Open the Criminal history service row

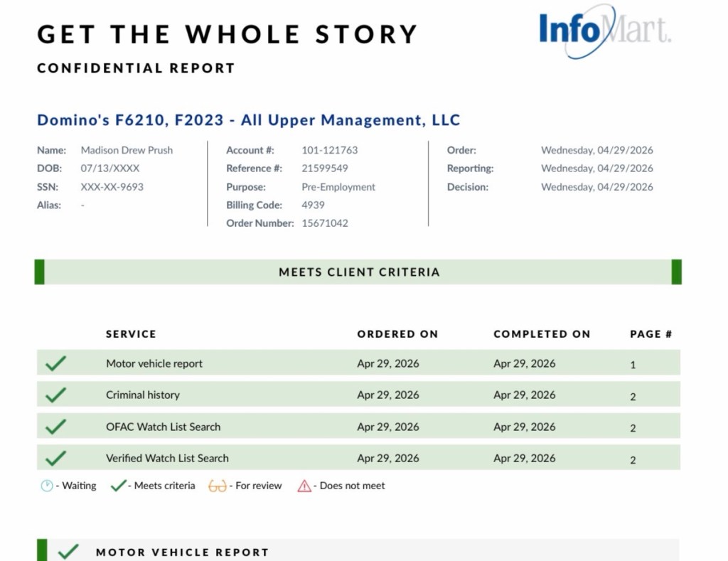[x=143, y=395]
